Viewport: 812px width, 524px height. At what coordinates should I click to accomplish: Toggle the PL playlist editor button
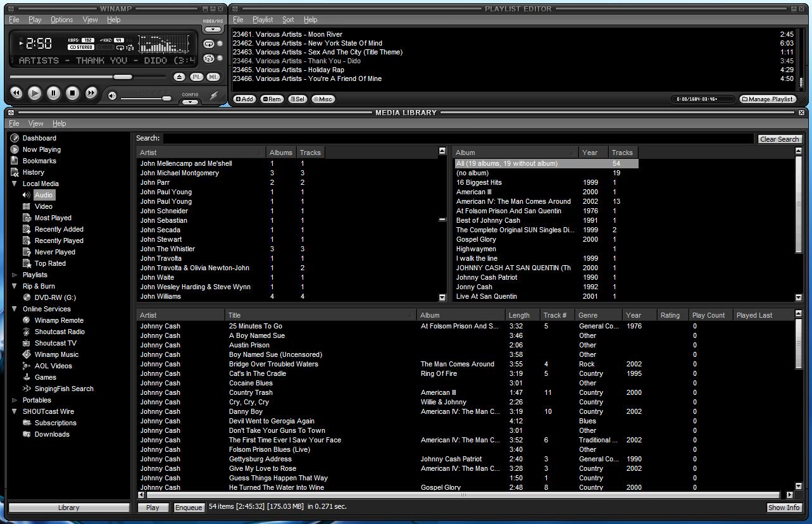click(x=197, y=77)
